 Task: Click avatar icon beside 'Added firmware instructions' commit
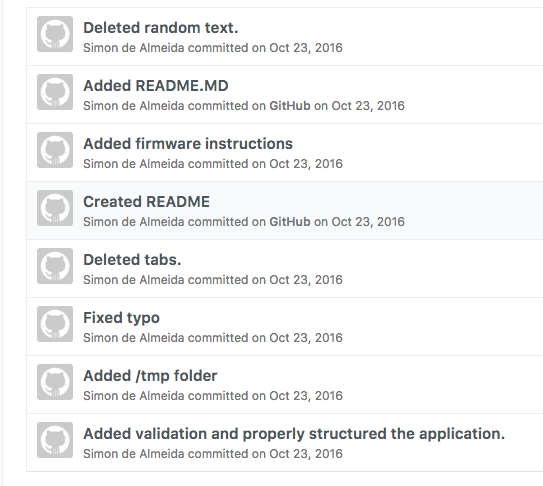point(55,150)
